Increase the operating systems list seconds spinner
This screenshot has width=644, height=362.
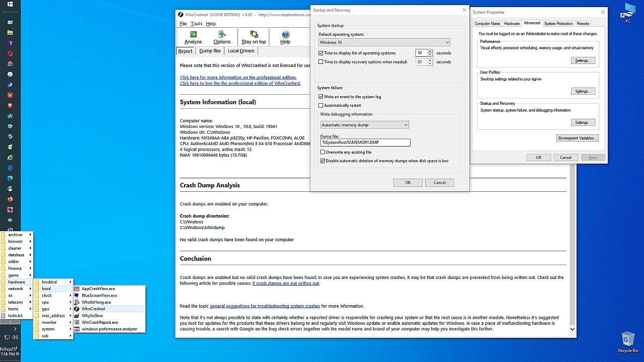tap(430, 51)
